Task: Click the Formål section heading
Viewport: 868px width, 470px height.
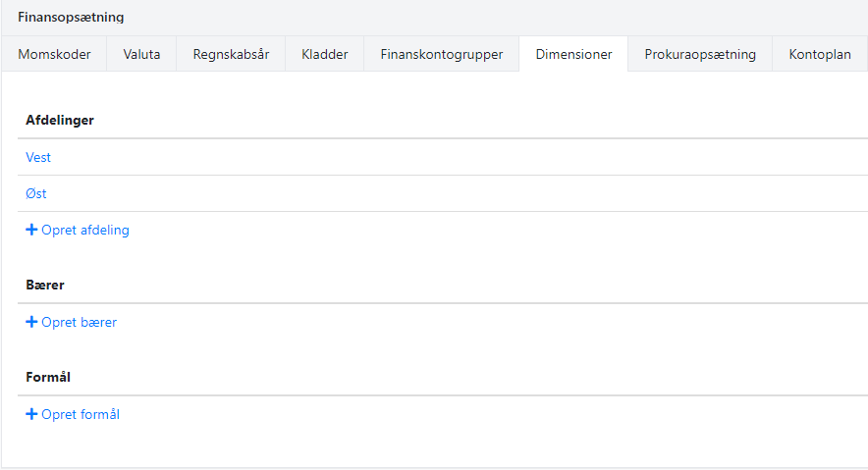Action: pyautogui.click(x=48, y=377)
